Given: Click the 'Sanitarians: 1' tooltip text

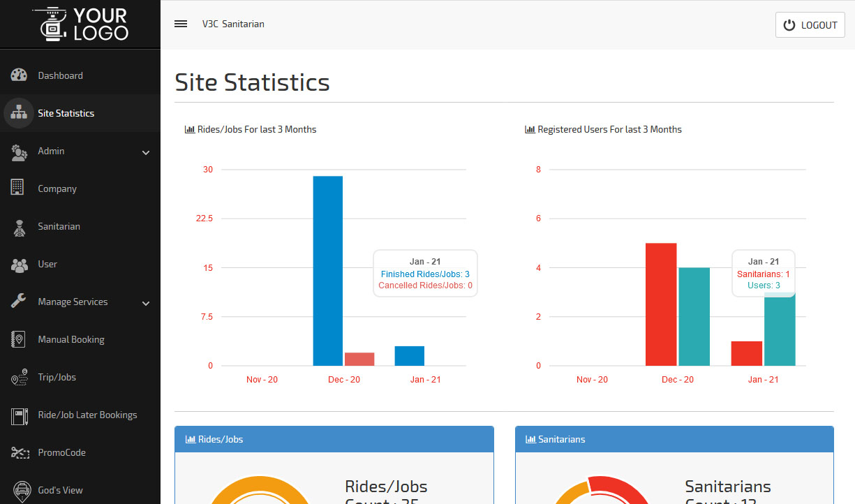Looking at the screenshot, I should [764, 274].
